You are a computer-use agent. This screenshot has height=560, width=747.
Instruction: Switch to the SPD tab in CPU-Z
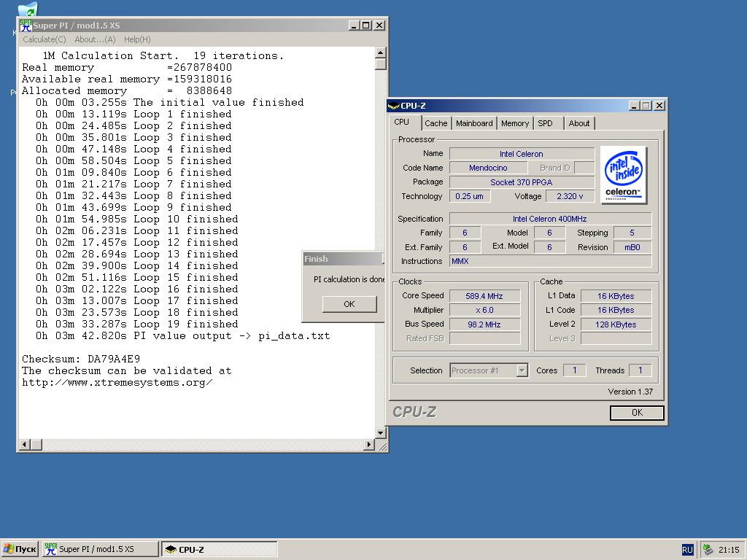(546, 123)
